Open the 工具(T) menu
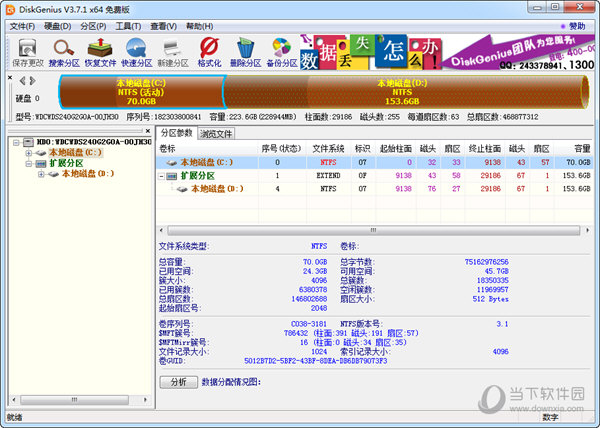The width and height of the screenshot is (600, 428). (128, 26)
